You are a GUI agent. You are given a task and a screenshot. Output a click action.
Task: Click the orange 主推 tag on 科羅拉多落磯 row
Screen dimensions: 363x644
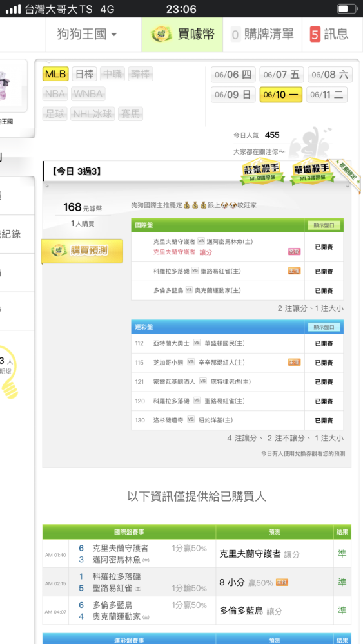[x=295, y=271]
